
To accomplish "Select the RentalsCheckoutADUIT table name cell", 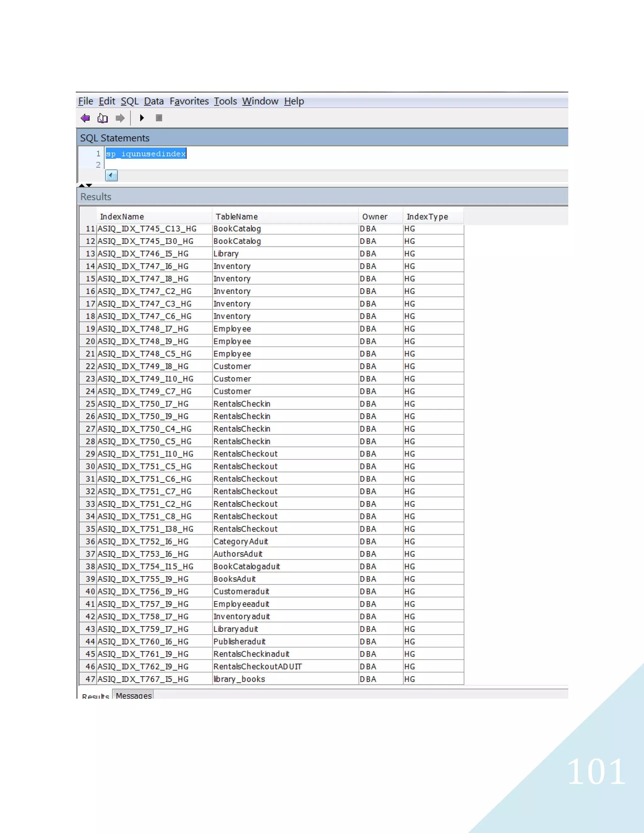I will pos(285,667).
